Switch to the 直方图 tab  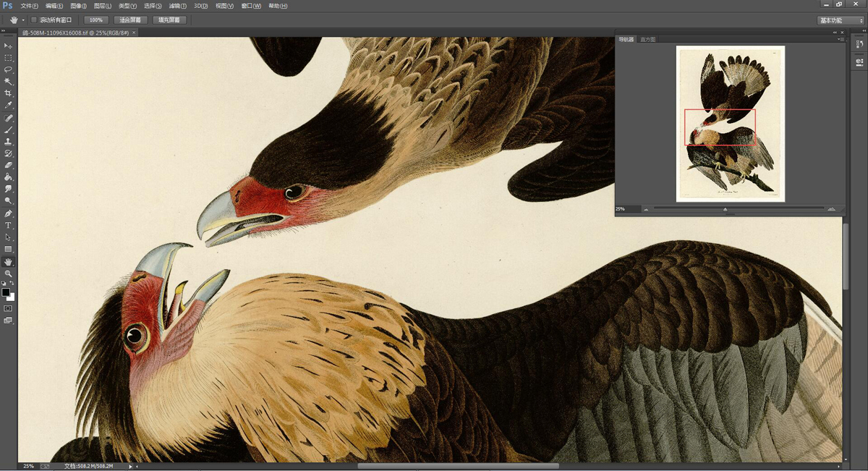pyautogui.click(x=648, y=40)
